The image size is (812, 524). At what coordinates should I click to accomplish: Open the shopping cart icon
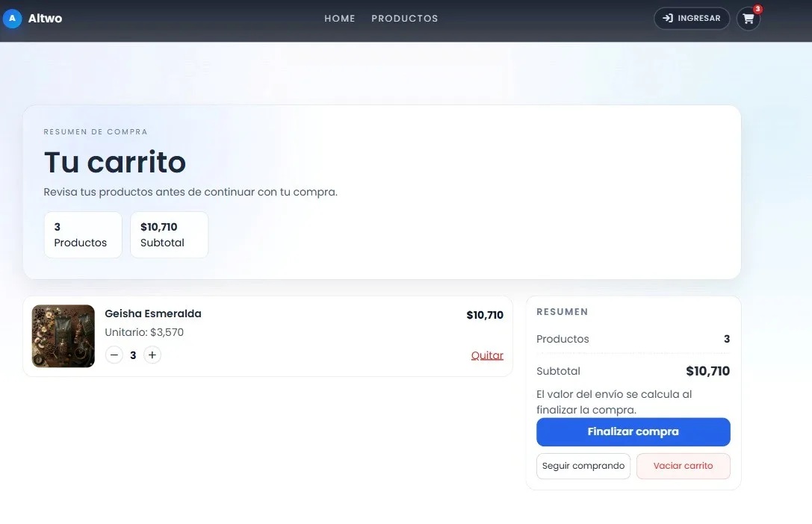[748, 19]
